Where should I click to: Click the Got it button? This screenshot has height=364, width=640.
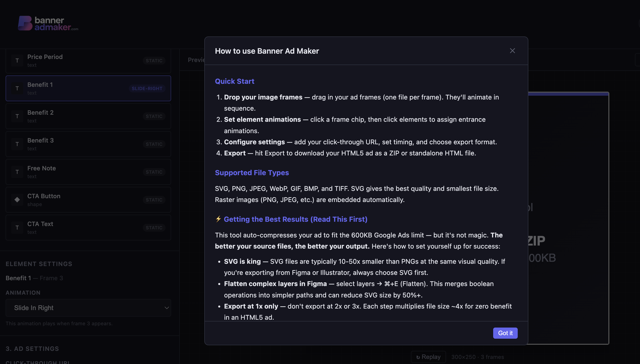pos(505,333)
